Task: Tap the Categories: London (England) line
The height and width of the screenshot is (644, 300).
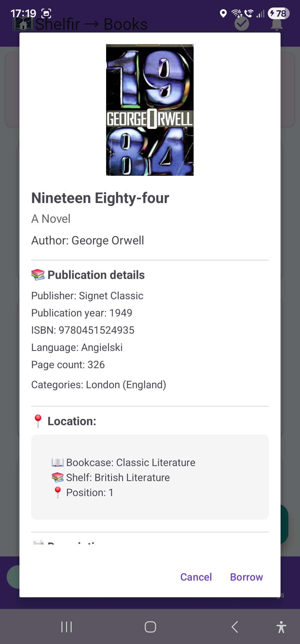Action: pos(99,385)
